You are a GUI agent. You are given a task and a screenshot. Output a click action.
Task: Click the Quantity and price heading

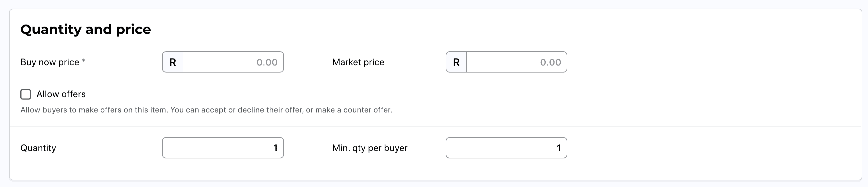86,30
